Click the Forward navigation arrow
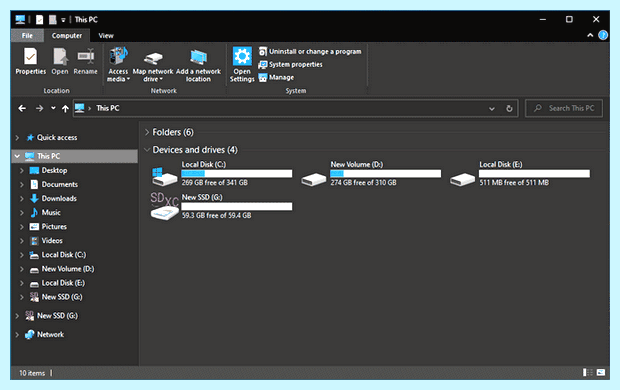 coord(39,108)
